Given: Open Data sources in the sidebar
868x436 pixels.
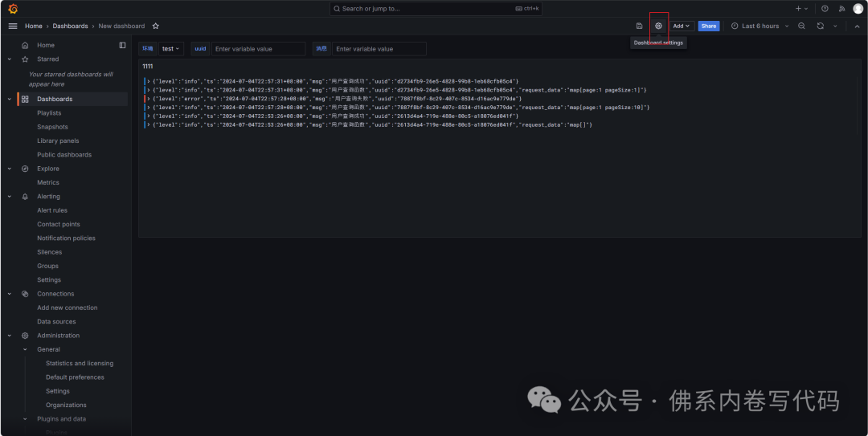Looking at the screenshot, I should coord(56,321).
